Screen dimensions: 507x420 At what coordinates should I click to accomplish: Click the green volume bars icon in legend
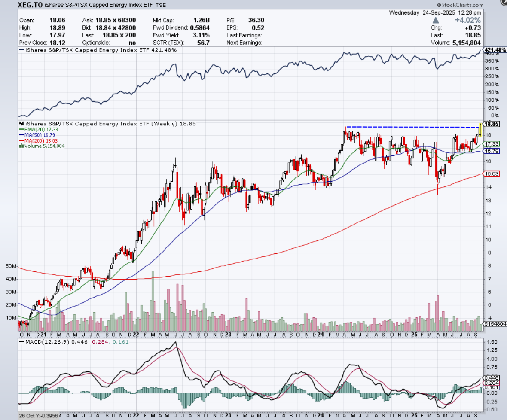coord(21,146)
